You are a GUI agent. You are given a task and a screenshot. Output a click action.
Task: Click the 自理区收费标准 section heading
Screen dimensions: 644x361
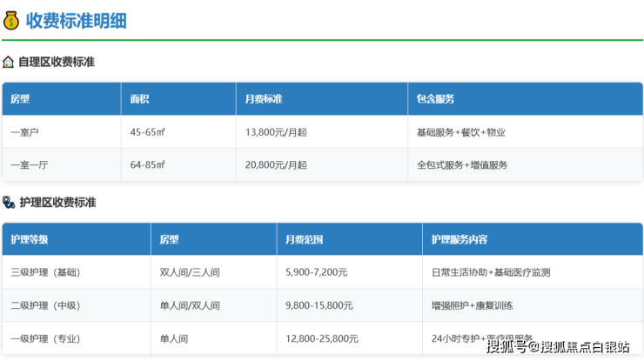coord(57,63)
